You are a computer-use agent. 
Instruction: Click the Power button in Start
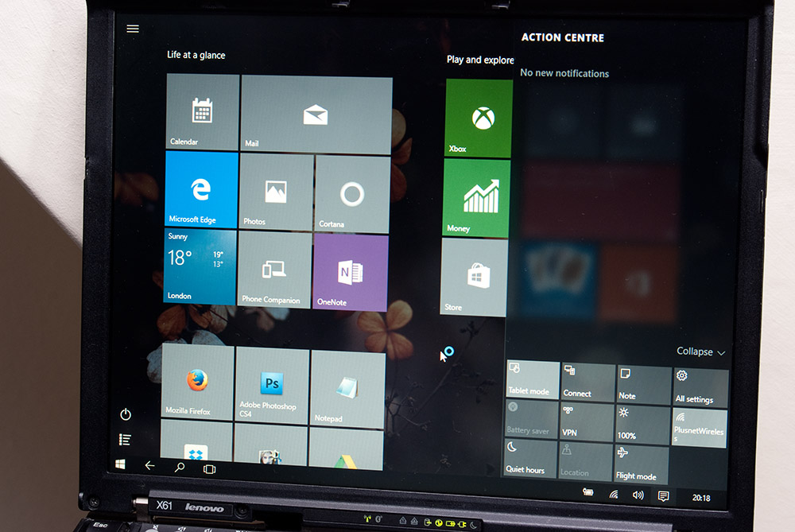coord(126,414)
